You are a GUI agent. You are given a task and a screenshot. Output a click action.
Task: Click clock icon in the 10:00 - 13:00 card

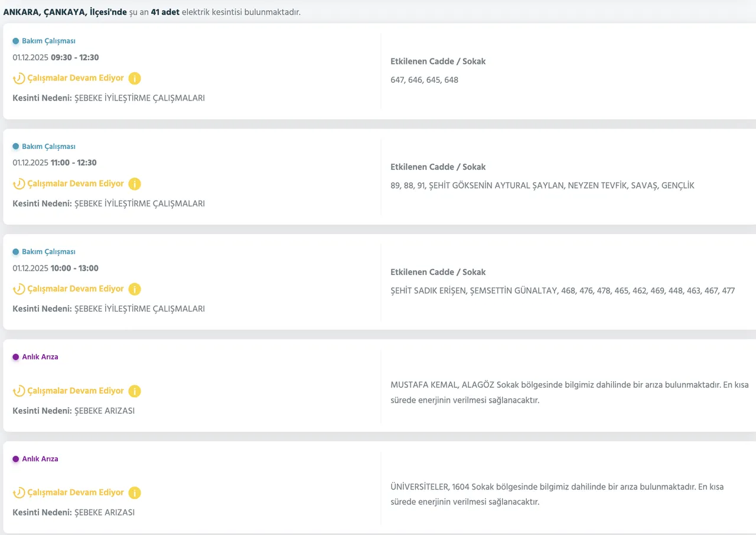[x=19, y=289]
